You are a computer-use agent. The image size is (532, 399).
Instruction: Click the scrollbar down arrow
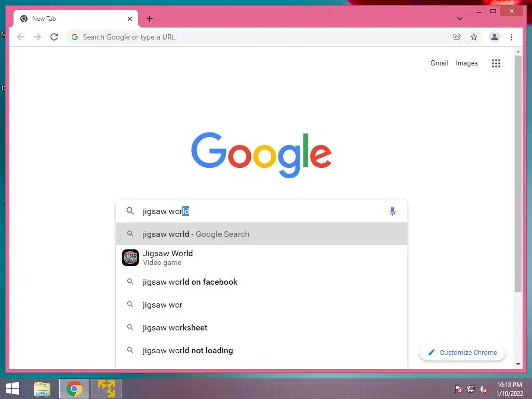(518, 364)
